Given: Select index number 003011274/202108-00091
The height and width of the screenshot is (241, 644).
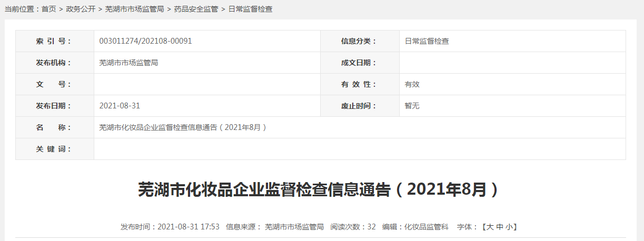Looking at the screenshot, I should 145,41.
